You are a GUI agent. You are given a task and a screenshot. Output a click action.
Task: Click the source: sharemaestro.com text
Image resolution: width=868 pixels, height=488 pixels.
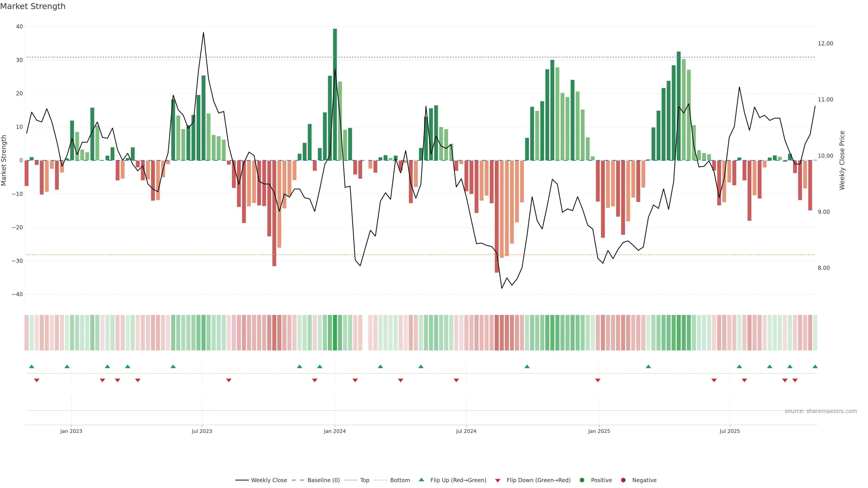[821, 411]
